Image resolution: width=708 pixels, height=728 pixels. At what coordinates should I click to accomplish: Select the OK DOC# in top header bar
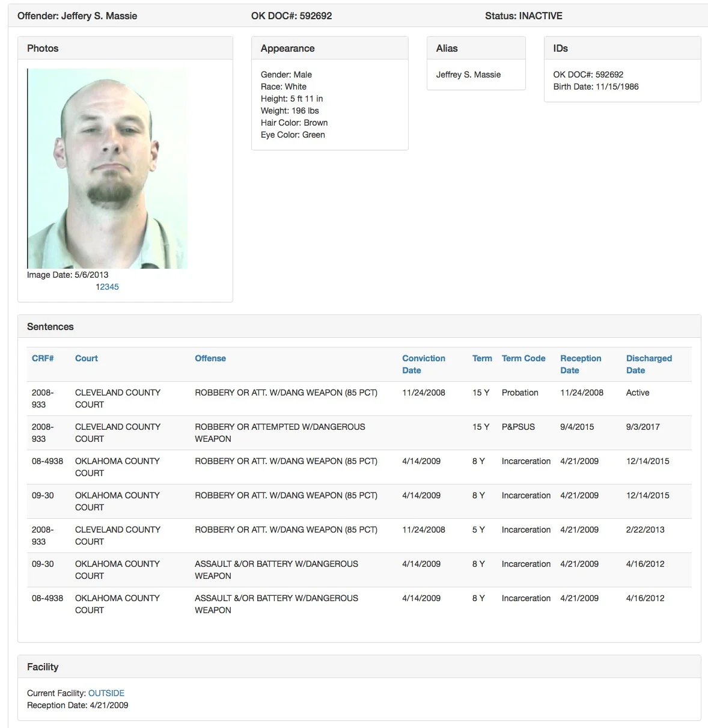pyautogui.click(x=291, y=16)
